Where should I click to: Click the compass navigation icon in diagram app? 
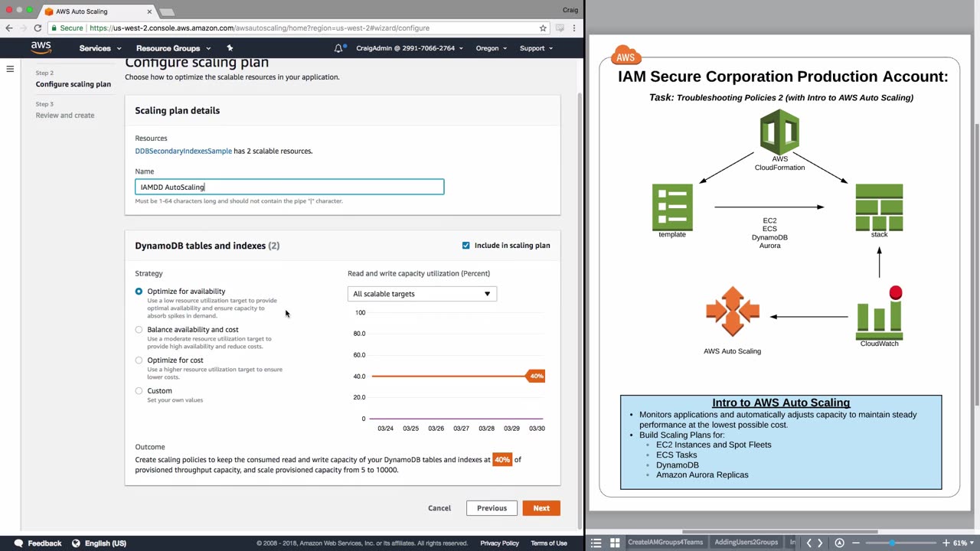tap(839, 543)
